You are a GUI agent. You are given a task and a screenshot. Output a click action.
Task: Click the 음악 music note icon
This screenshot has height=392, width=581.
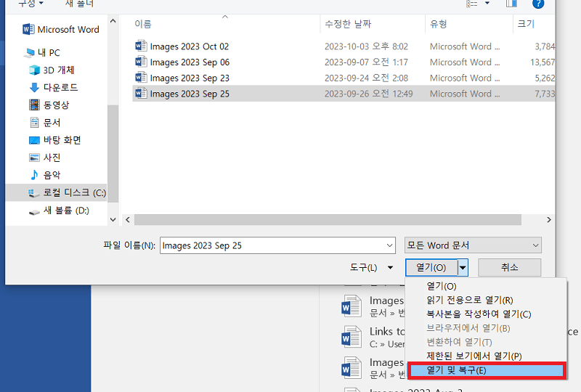34,175
